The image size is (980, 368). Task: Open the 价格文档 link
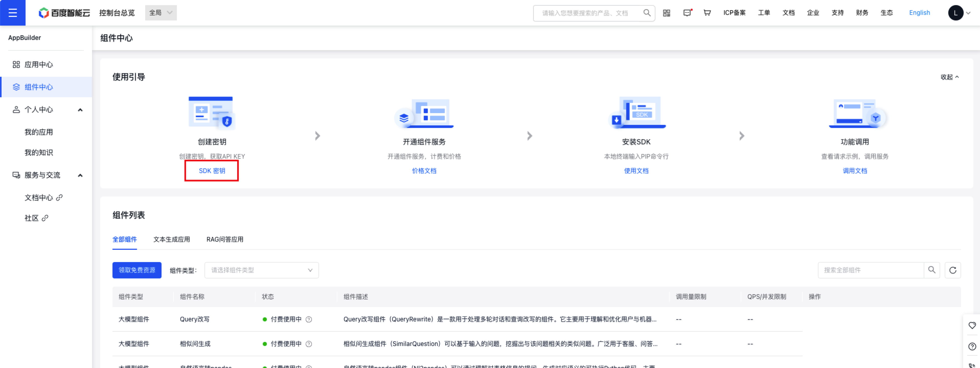pyautogui.click(x=424, y=171)
